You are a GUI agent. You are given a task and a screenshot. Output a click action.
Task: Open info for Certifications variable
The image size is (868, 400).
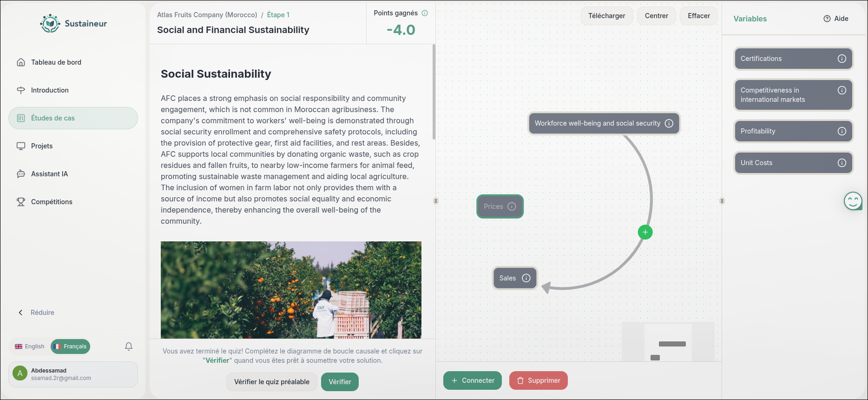(x=842, y=59)
